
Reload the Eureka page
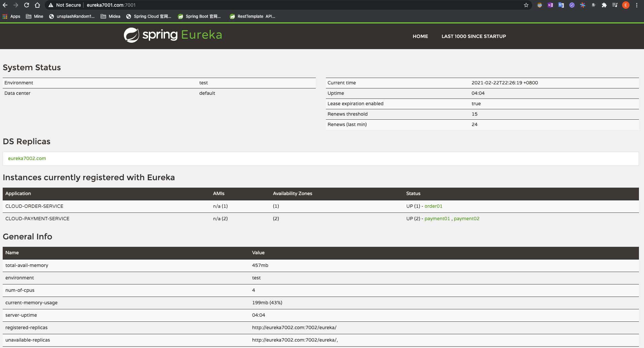27,5
